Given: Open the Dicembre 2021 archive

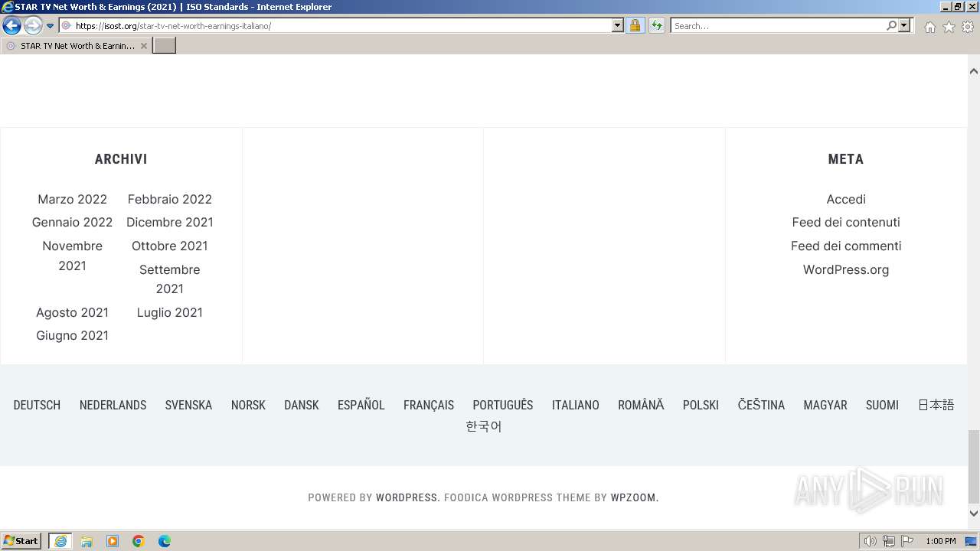Looking at the screenshot, I should (170, 222).
